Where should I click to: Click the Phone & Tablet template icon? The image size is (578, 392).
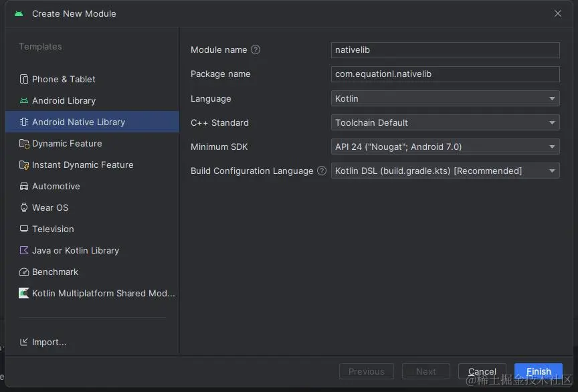[24, 79]
